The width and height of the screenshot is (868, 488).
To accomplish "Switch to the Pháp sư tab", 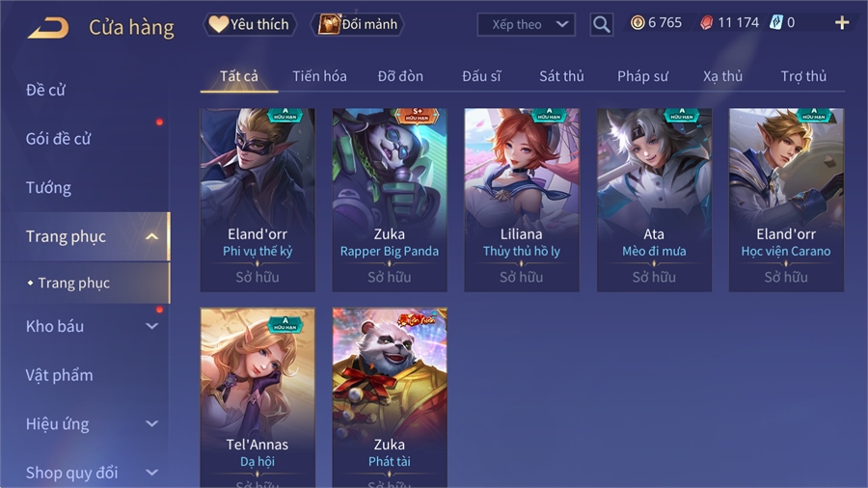I will (x=642, y=76).
